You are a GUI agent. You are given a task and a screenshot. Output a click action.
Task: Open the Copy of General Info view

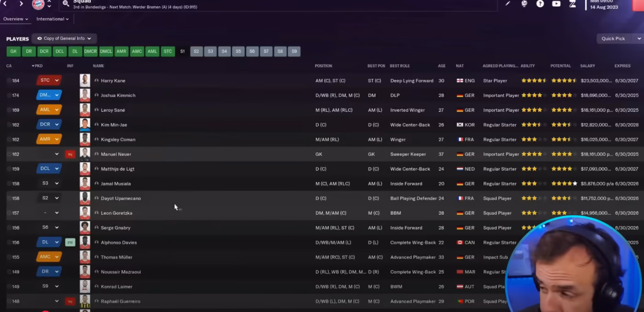(x=64, y=38)
